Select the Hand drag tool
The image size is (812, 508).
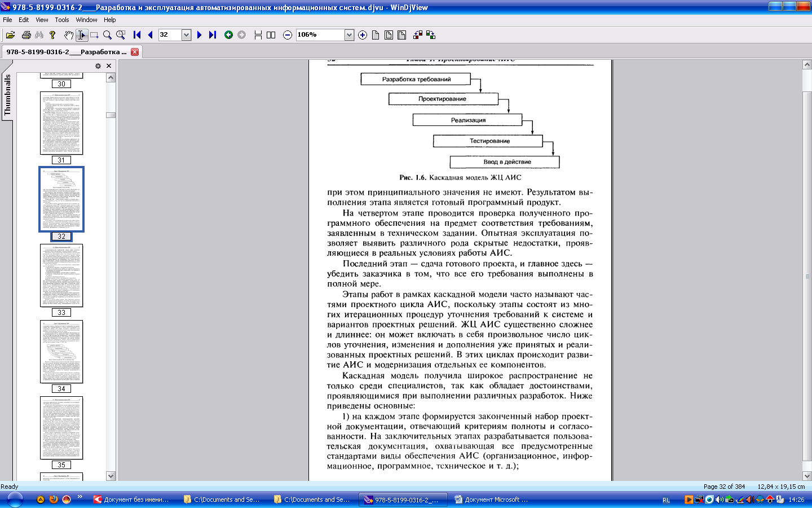(x=69, y=35)
